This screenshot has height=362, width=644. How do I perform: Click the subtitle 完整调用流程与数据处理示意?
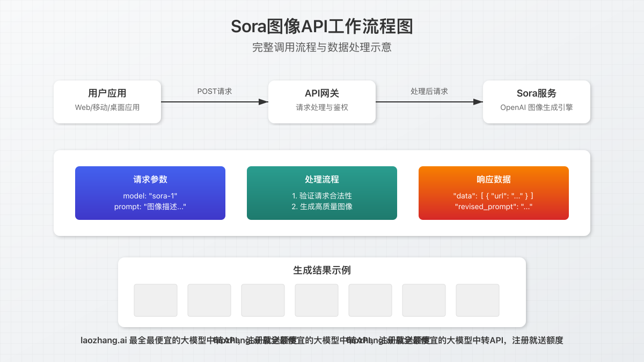click(x=322, y=47)
